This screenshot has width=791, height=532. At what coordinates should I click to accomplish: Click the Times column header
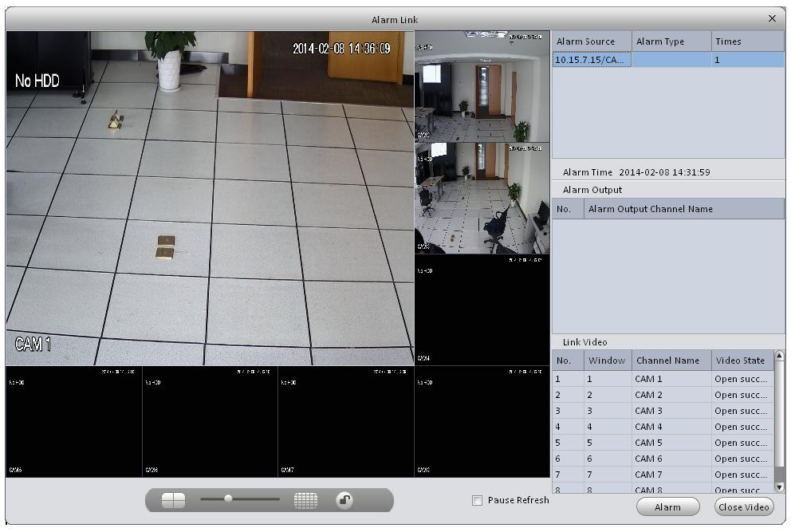pos(748,41)
